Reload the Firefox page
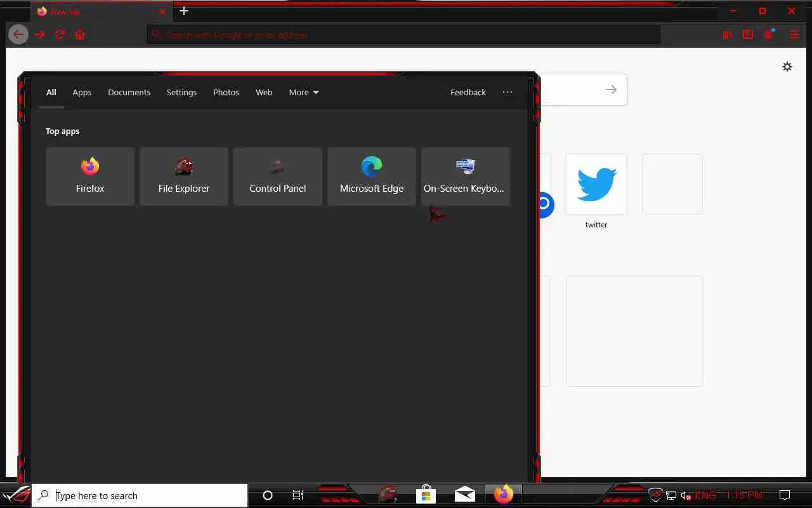Image resolution: width=812 pixels, height=508 pixels. coord(60,34)
